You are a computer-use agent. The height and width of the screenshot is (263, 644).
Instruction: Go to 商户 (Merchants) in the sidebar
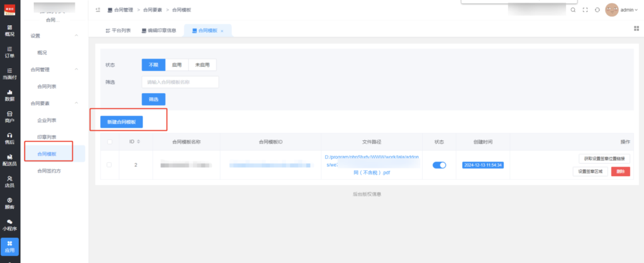[x=9, y=116]
